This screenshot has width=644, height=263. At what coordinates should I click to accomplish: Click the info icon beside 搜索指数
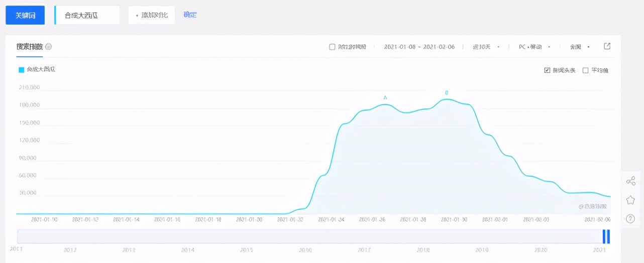(x=49, y=47)
